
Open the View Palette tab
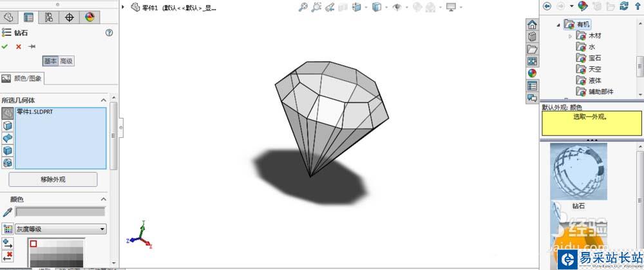tap(533, 61)
